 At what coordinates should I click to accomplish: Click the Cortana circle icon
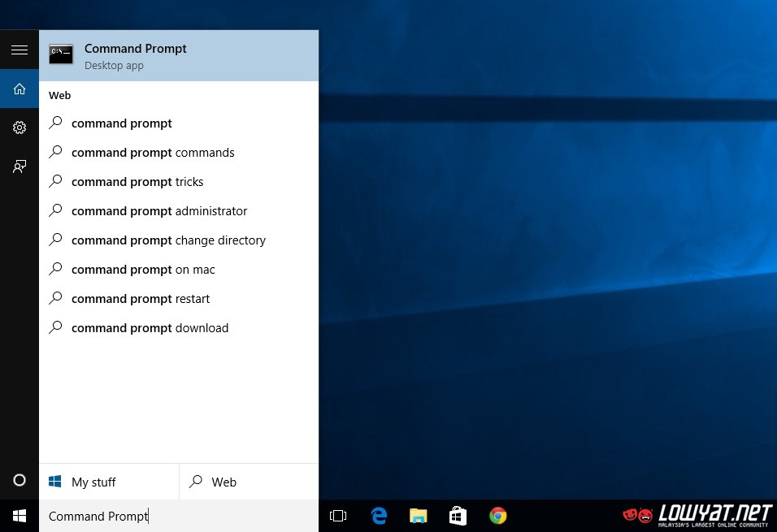[20, 480]
